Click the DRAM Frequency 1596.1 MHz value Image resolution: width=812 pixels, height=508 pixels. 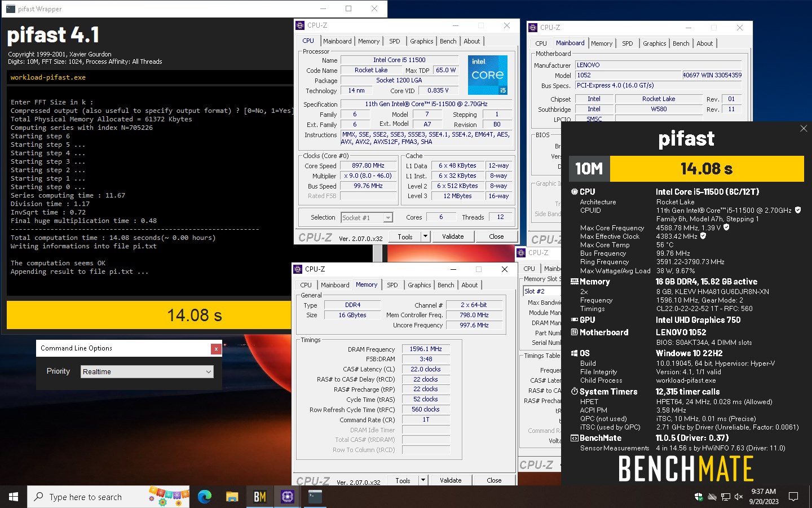426,349
